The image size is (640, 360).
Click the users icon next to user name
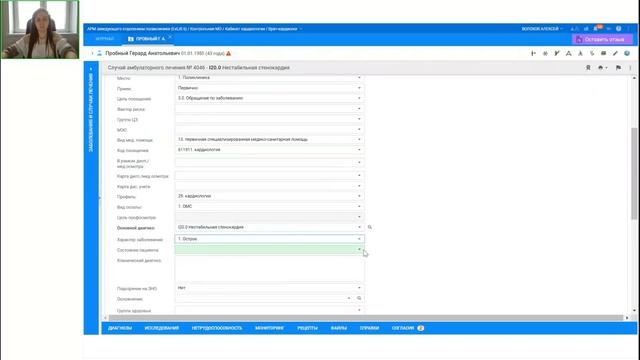574,29
